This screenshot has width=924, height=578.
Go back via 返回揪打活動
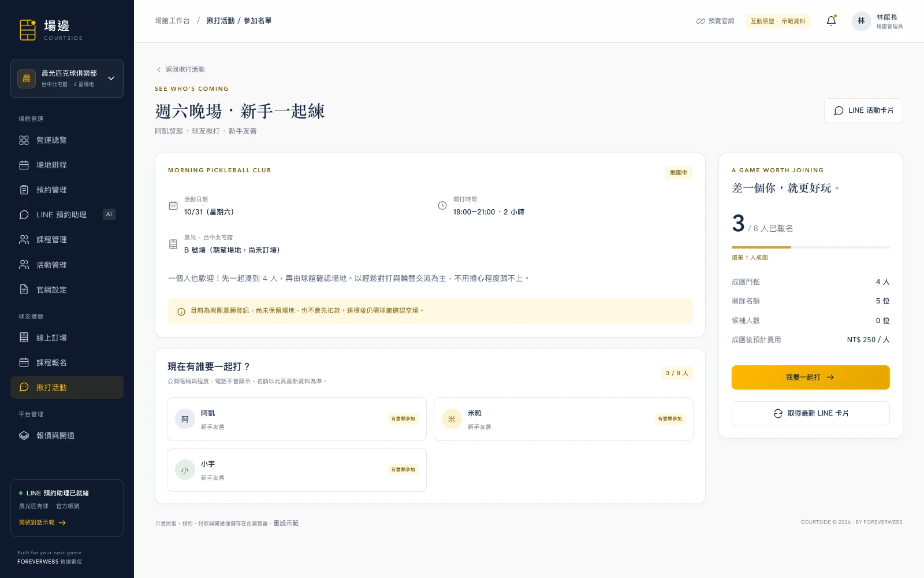point(180,69)
